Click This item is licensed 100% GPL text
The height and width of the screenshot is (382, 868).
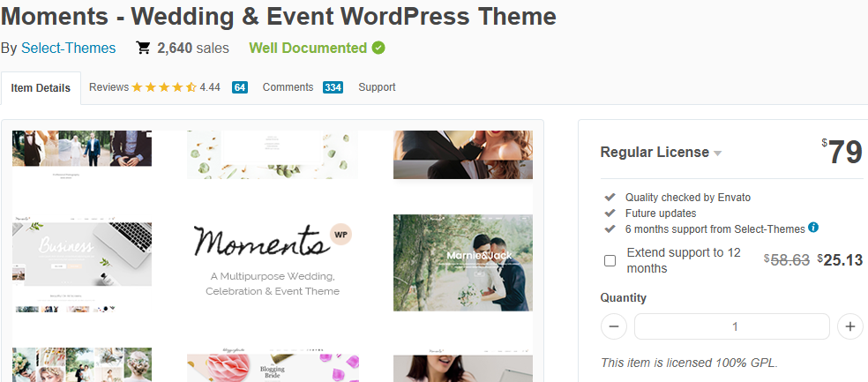[690, 363]
